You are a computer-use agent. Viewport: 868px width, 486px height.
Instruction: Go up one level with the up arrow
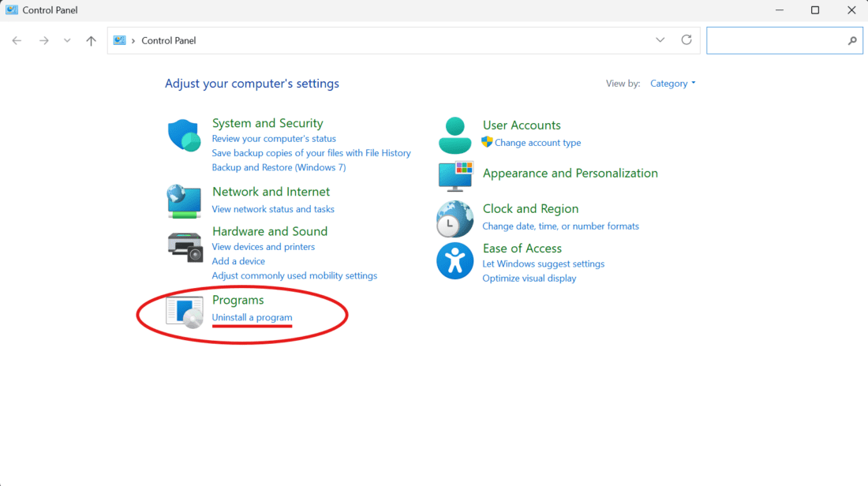(91, 40)
